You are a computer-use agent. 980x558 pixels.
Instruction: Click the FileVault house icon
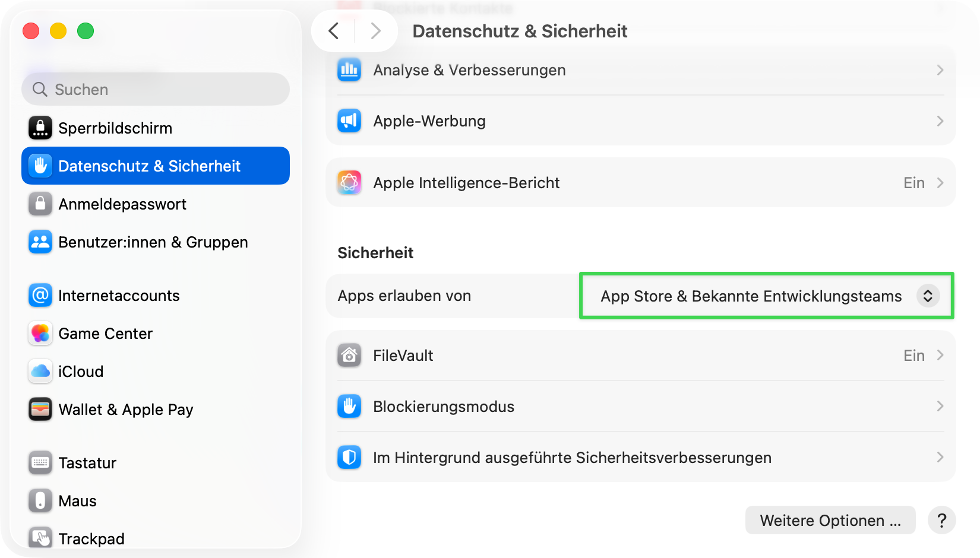[349, 356]
